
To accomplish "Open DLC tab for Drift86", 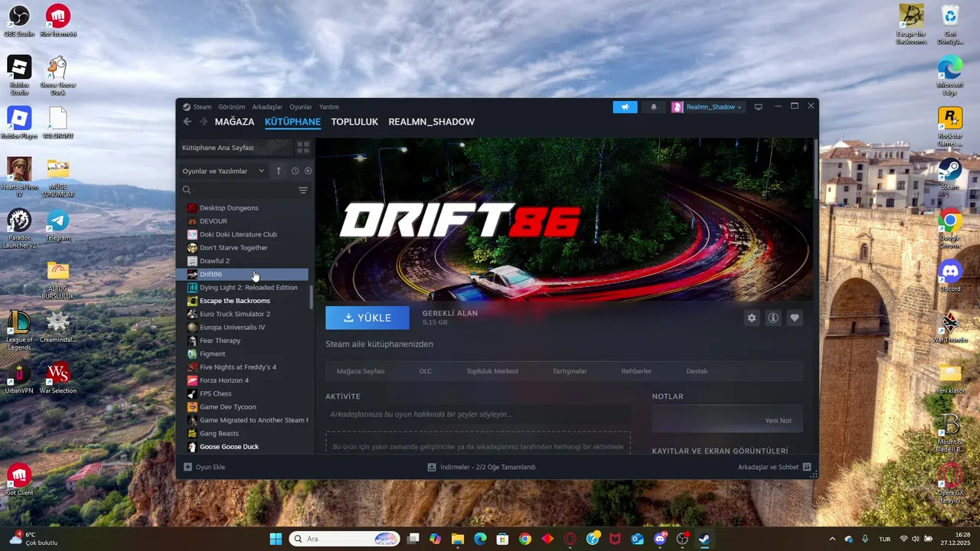I will tap(426, 371).
